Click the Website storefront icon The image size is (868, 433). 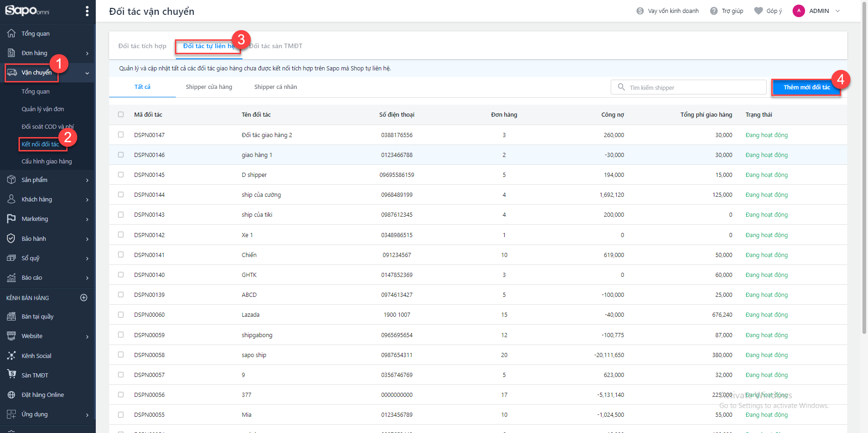click(x=12, y=336)
